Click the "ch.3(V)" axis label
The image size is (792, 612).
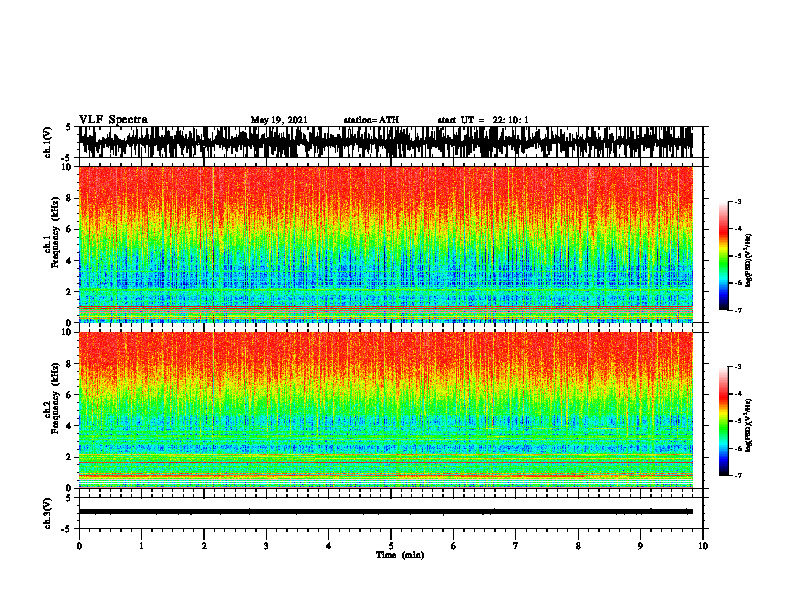(x=47, y=513)
